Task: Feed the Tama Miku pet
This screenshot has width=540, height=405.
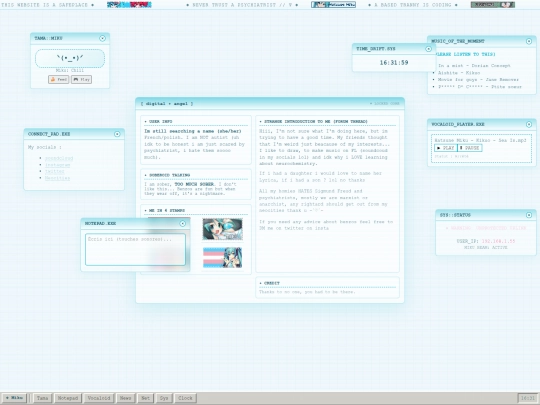Action: point(59,80)
